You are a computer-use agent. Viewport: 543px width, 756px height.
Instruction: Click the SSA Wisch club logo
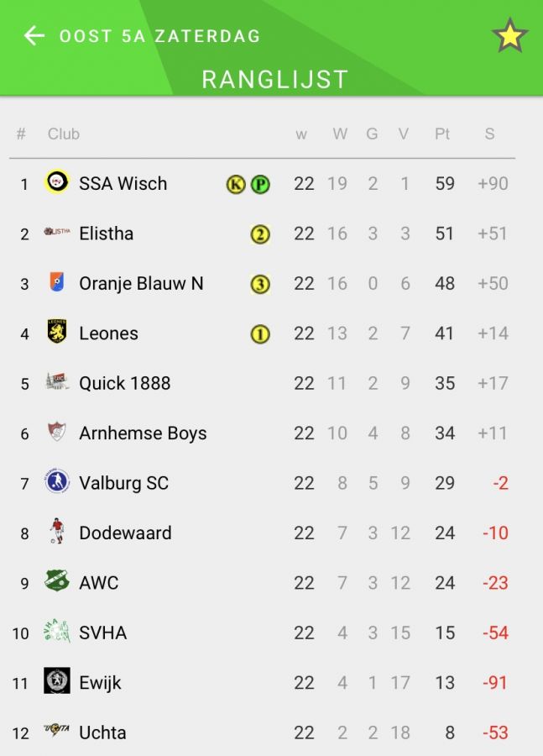57,181
